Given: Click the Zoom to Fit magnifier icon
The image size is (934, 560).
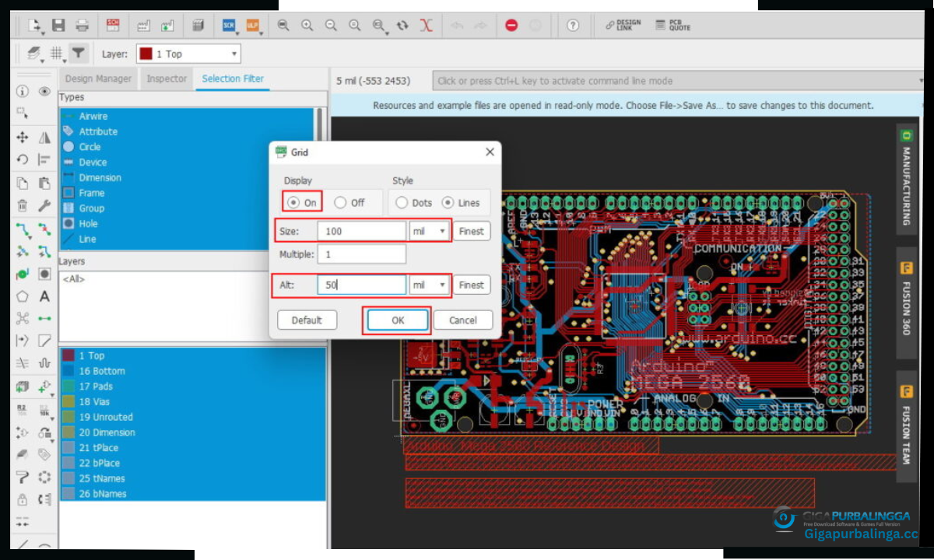Looking at the screenshot, I should coord(284,26).
